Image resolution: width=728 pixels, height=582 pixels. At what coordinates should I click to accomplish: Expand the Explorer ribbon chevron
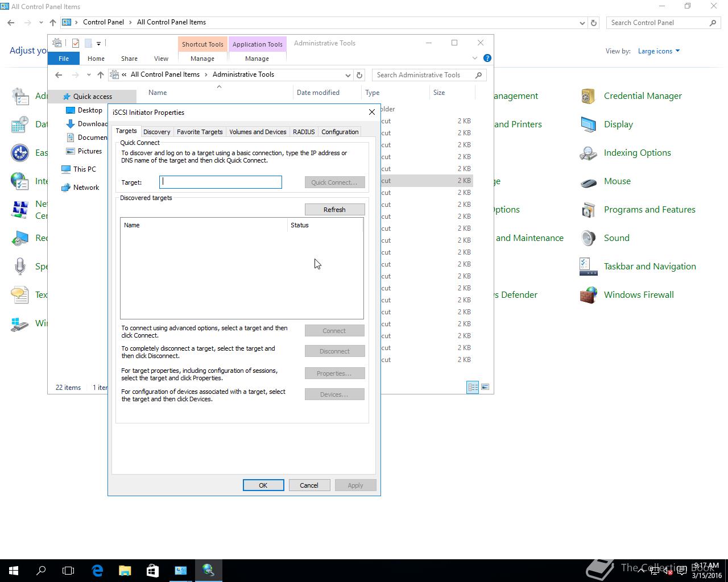click(x=475, y=58)
